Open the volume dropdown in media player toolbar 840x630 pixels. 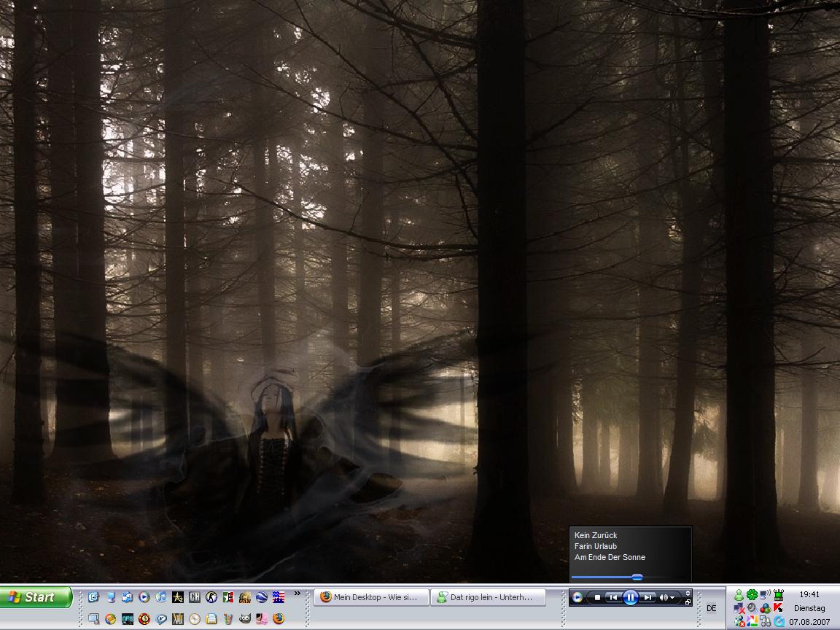[x=672, y=598]
